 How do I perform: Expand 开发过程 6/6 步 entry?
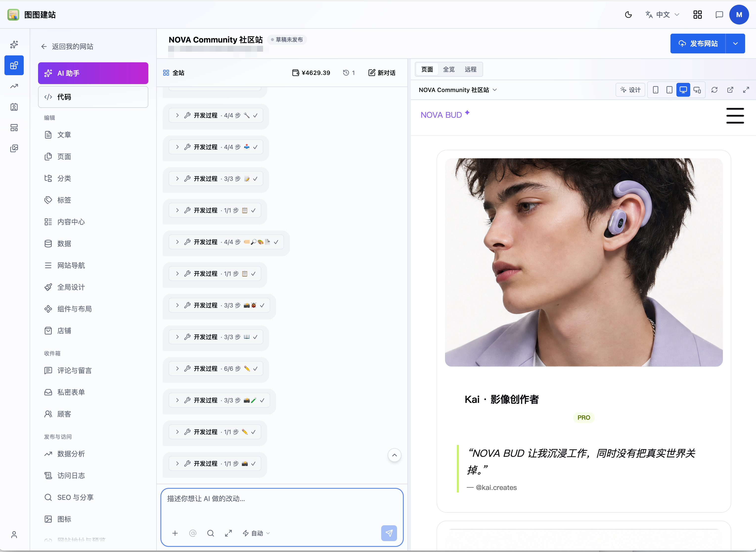[216, 368]
